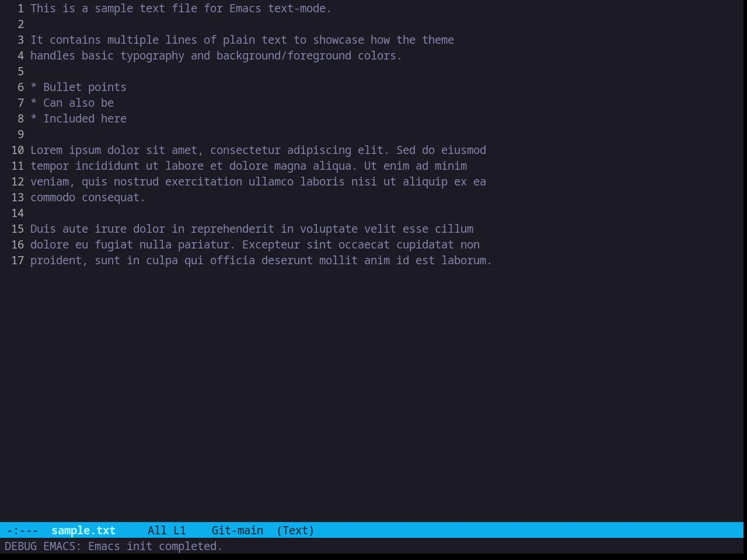Click the (Text) major mode indicator

[295, 530]
